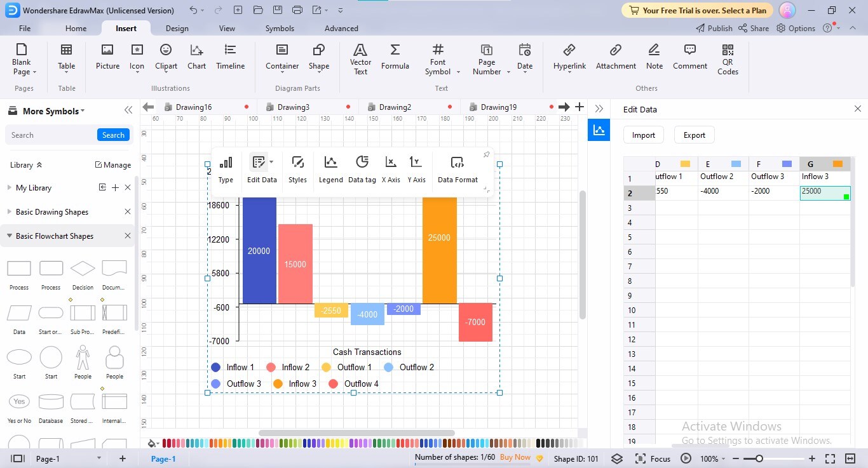Switch to the Design tab

tap(177, 28)
